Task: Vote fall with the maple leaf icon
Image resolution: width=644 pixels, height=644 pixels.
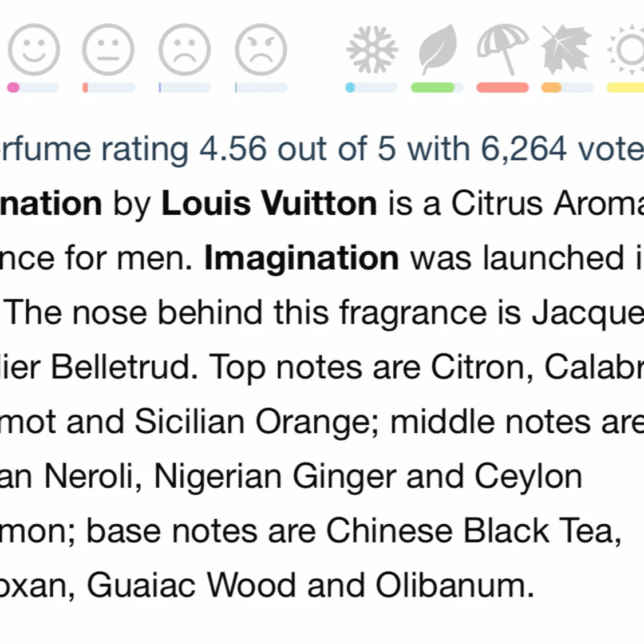Action: point(566,50)
